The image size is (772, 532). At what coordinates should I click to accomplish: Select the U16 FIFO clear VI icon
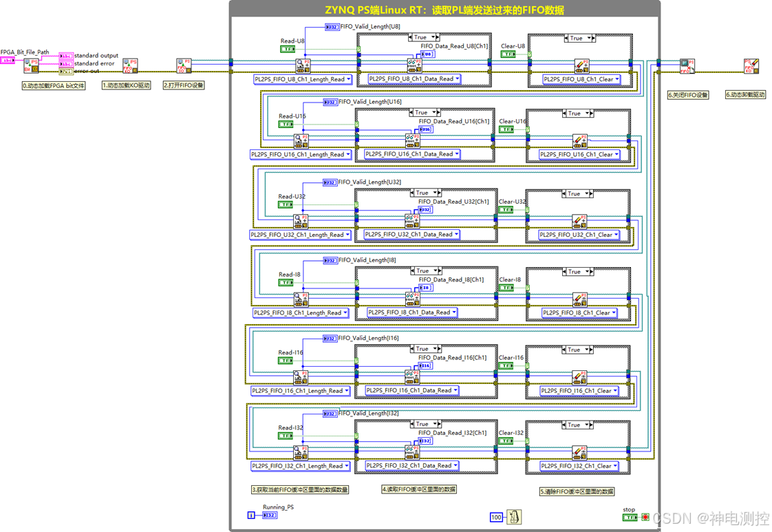pyautogui.click(x=580, y=141)
